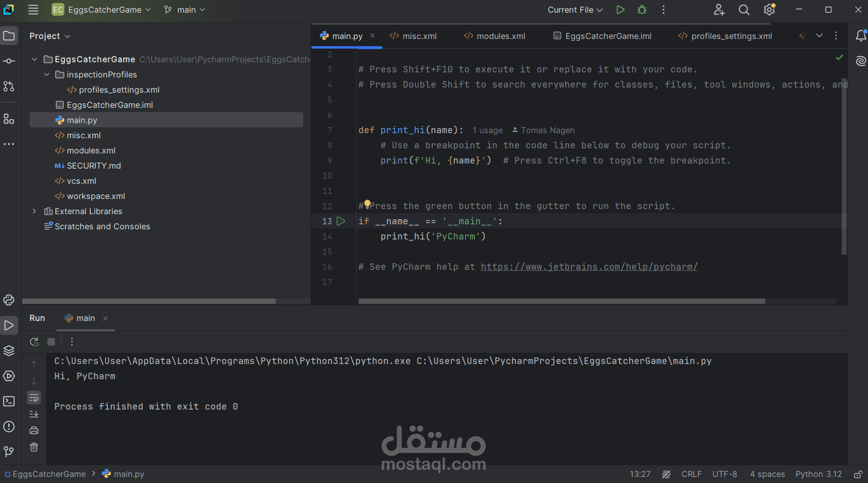The height and width of the screenshot is (483, 868).
Task: Start debugging with the bug icon
Action: [642, 10]
